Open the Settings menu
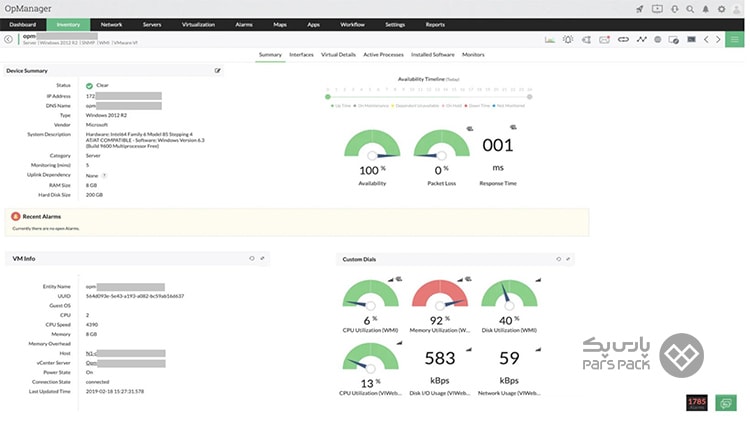 [x=395, y=24]
